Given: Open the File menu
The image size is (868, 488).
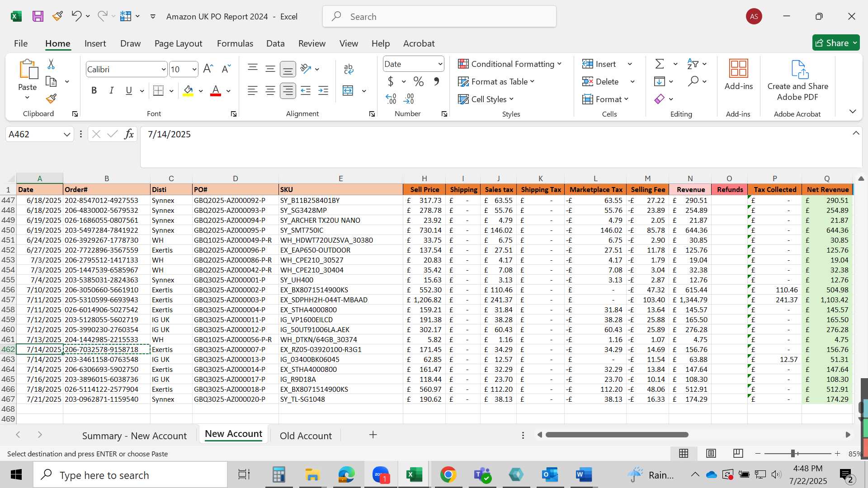Looking at the screenshot, I should pos(21,43).
